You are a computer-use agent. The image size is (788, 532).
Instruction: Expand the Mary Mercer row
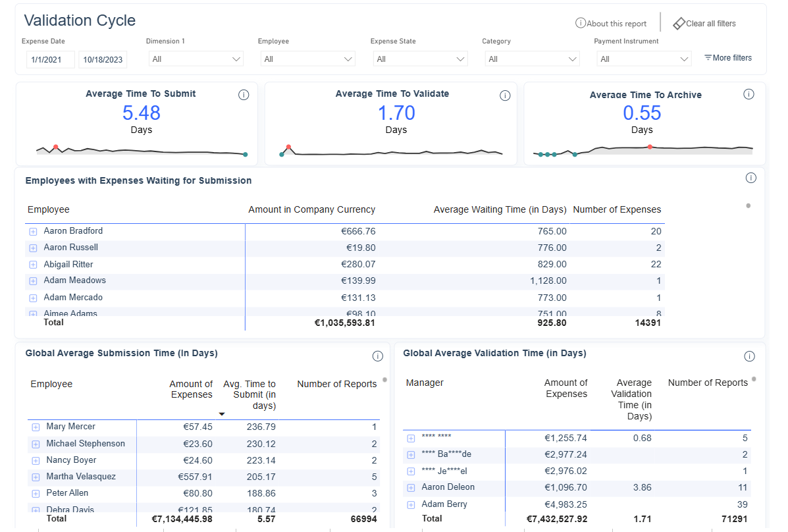click(x=36, y=427)
